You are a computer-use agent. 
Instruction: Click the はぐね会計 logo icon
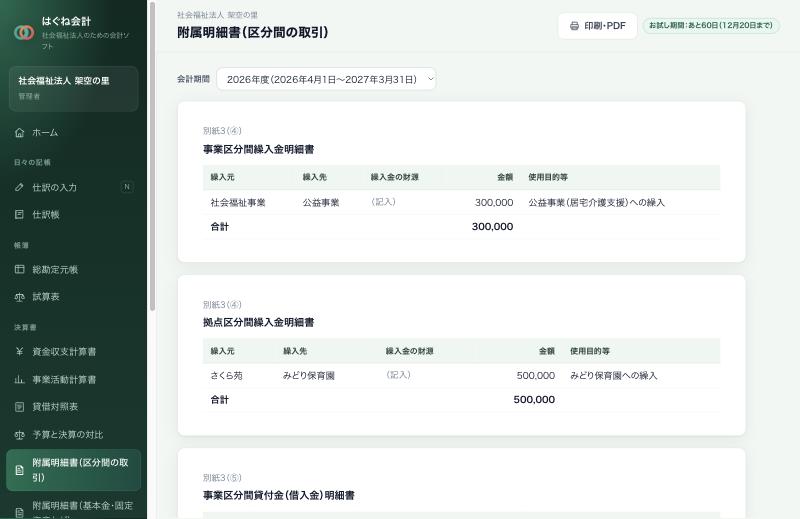24,33
